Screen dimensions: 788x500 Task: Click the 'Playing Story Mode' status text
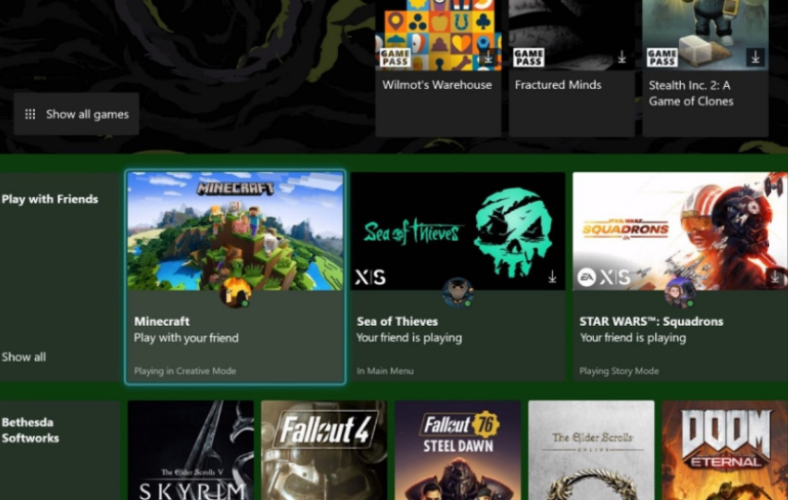point(619,371)
